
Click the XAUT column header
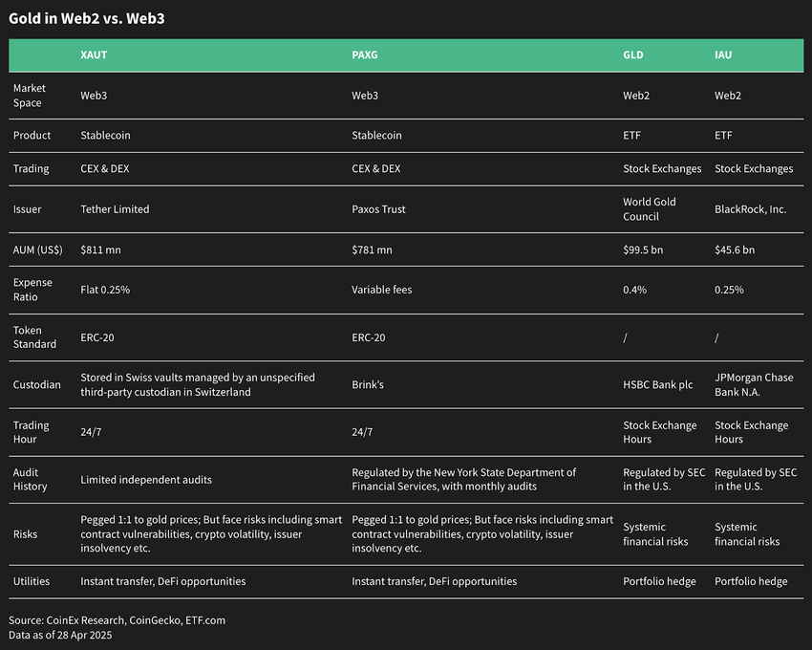tap(94, 55)
